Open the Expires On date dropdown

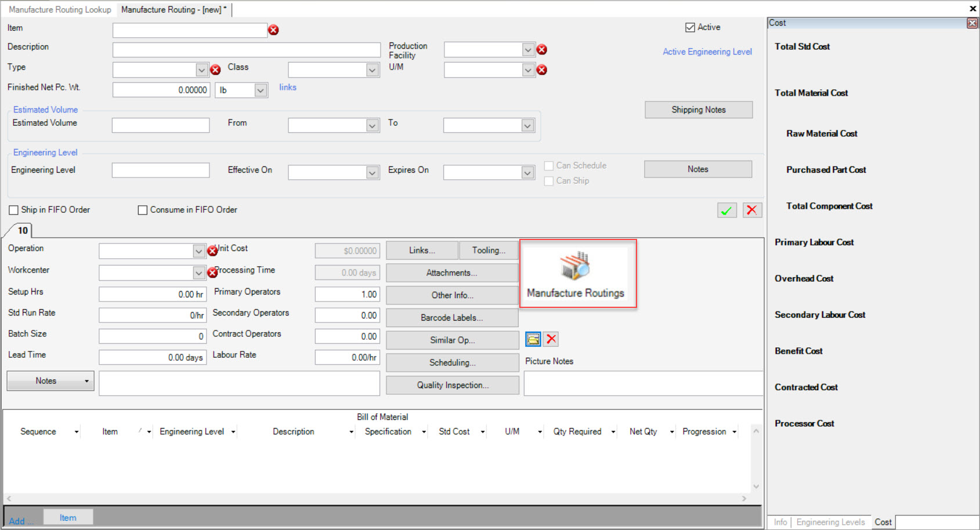(x=527, y=173)
